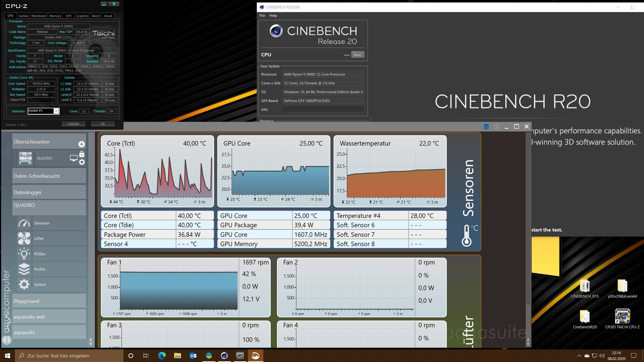Switch to Mainboard tab in CPU-Z

coord(39,16)
